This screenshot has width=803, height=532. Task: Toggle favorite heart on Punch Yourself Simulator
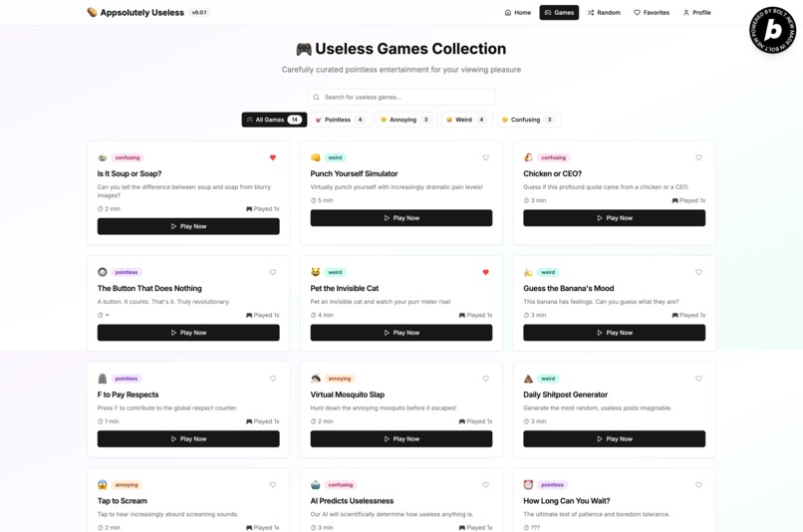point(485,157)
